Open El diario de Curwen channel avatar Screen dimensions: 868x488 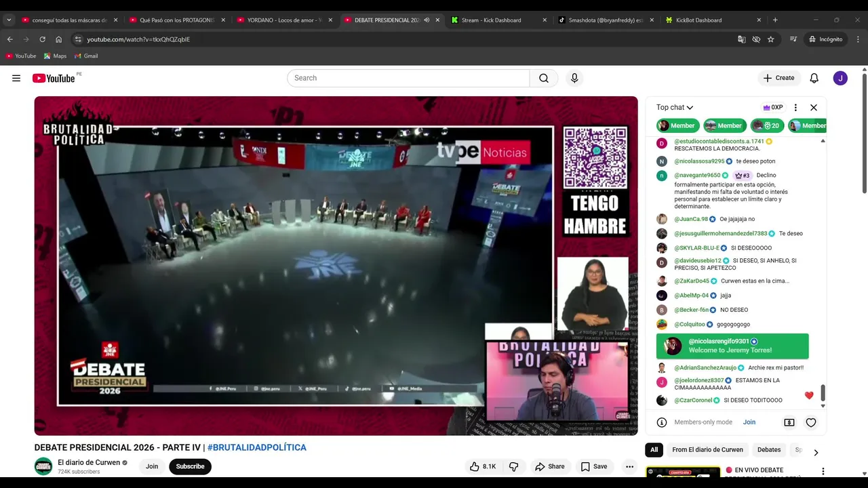(43, 466)
